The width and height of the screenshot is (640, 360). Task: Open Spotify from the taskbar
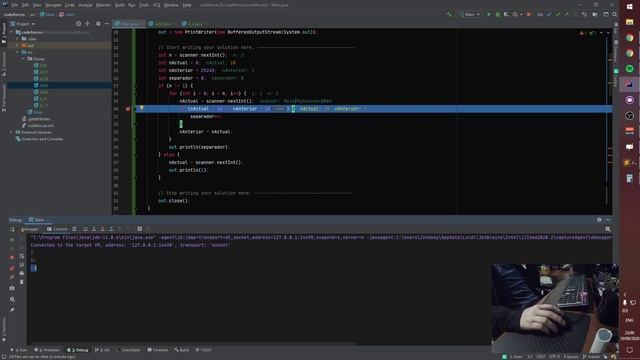coord(629,69)
